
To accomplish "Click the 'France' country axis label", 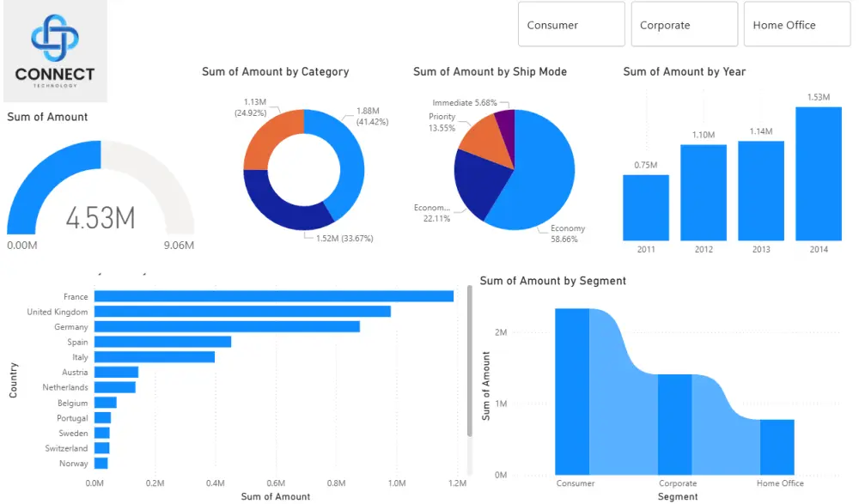I will (76, 296).
